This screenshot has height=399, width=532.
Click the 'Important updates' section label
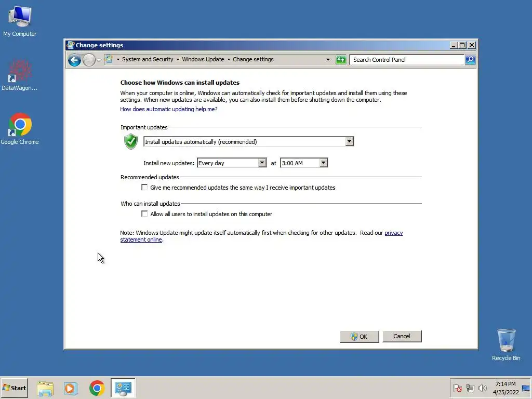[x=144, y=127]
